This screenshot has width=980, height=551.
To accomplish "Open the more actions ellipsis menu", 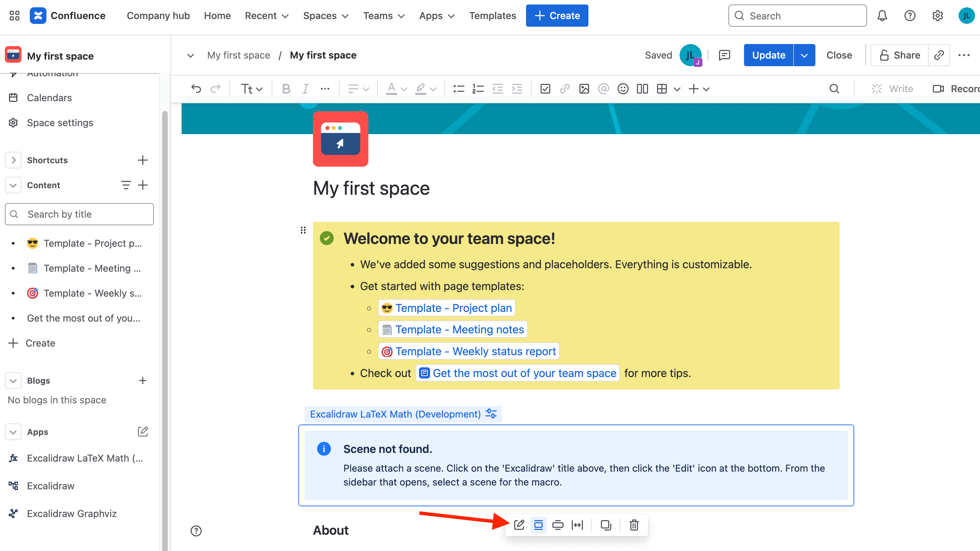I will tap(964, 55).
